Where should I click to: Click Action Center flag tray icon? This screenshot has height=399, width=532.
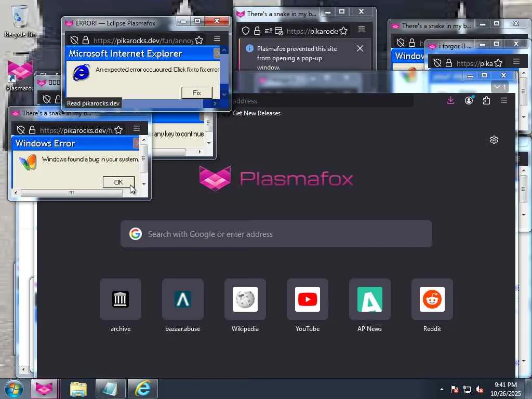pyautogui.click(x=455, y=390)
